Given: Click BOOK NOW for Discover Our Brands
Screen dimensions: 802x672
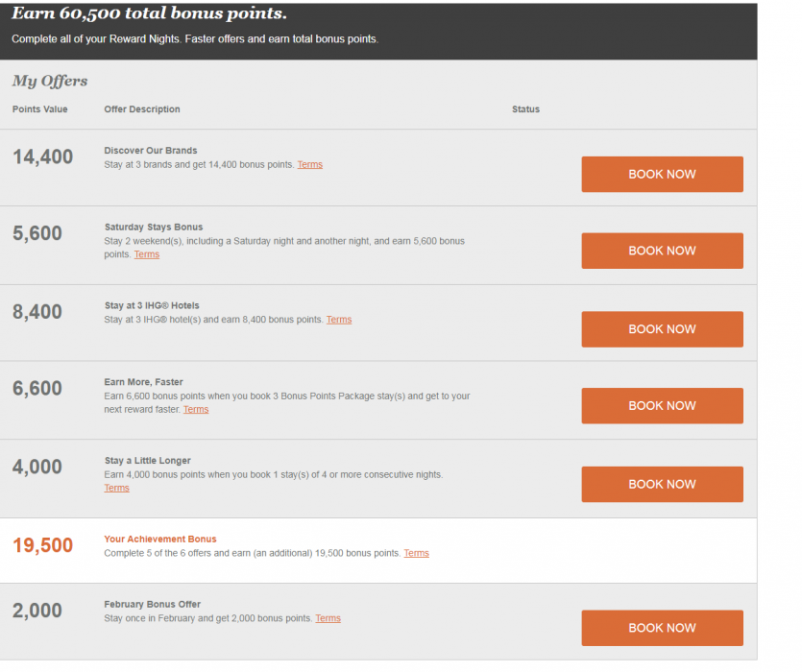Looking at the screenshot, I should [662, 175].
